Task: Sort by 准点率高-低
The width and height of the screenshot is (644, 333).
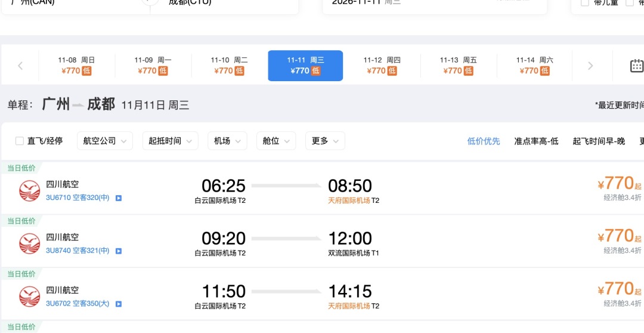Action: [537, 141]
